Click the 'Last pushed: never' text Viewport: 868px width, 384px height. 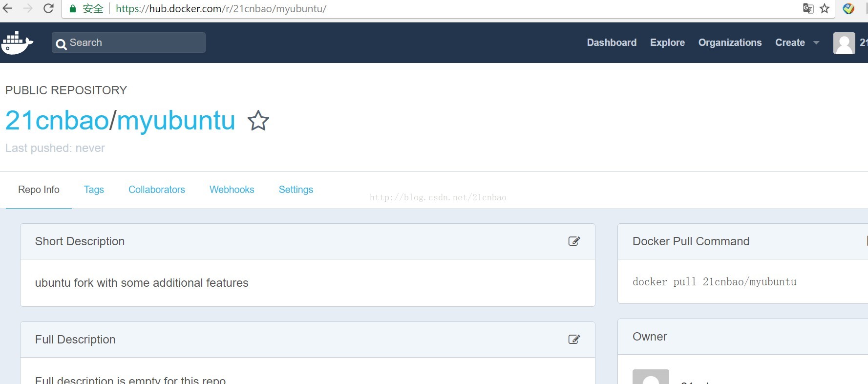tap(55, 148)
